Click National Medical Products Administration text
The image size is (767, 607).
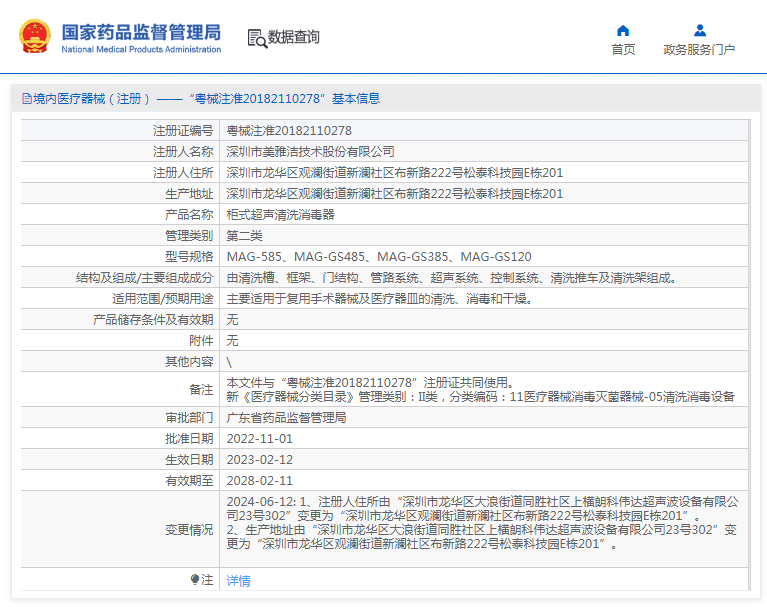141,49
